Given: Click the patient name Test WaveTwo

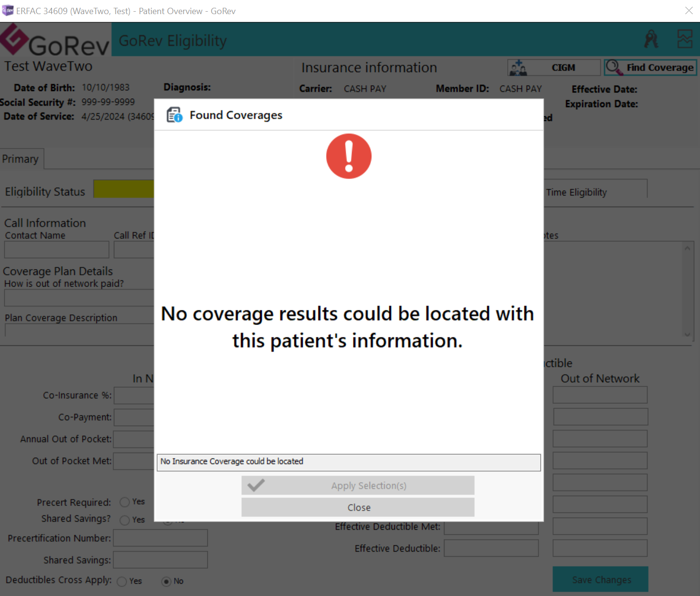Looking at the screenshot, I should click(x=48, y=66).
